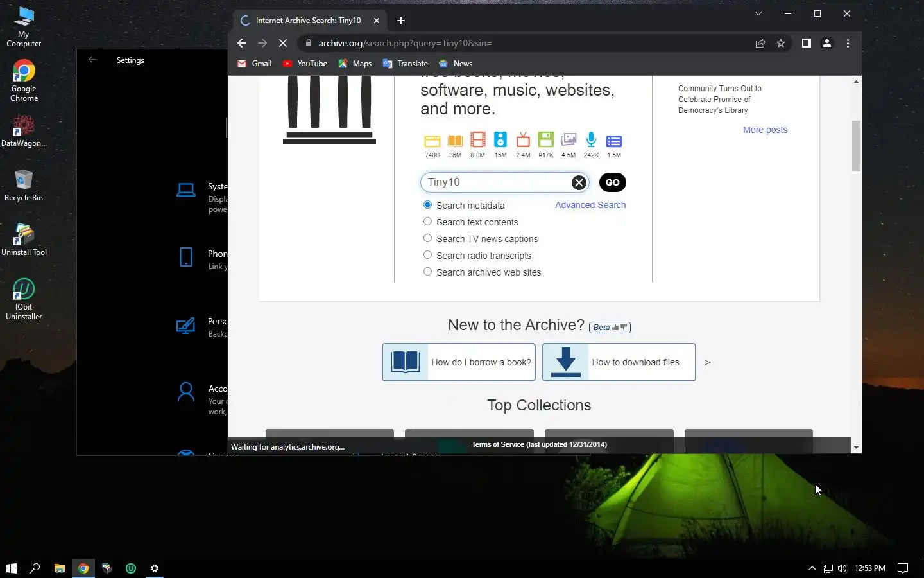The width and height of the screenshot is (924, 578).
Task: Open the Translate bookmark
Action: [405, 64]
